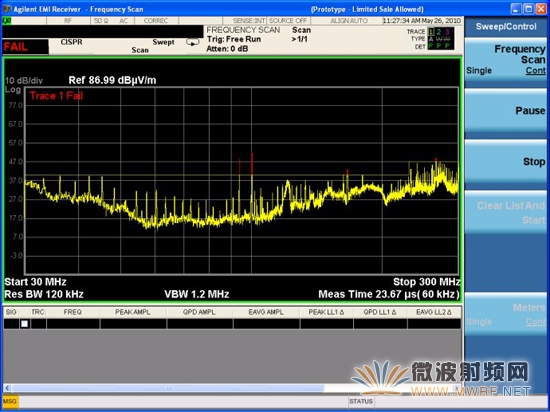The width and height of the screenshot is (550, 412).
Task: Click the Swept Scan arrow icon
Action: (x=193, y=42)
